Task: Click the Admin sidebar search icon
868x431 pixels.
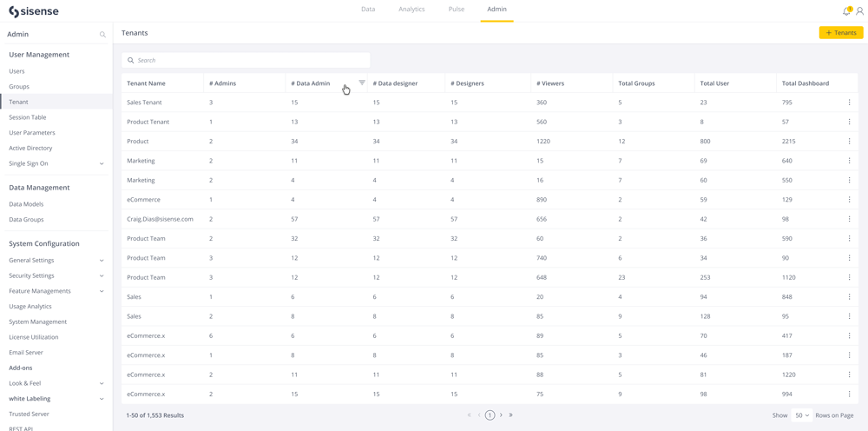Action: coord(102,35)
